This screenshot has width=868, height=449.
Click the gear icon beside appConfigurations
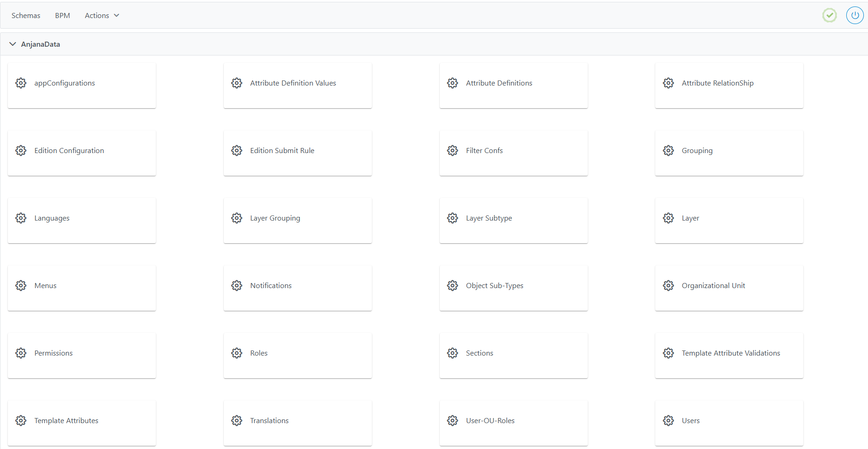[21, 83]
